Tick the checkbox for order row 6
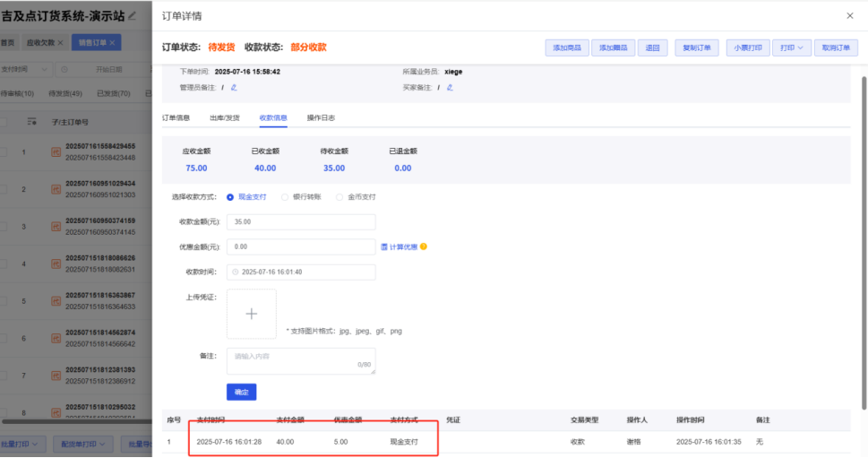Viewport: 868px width, 458px height. pyautogui.click(x=4, y=339)
